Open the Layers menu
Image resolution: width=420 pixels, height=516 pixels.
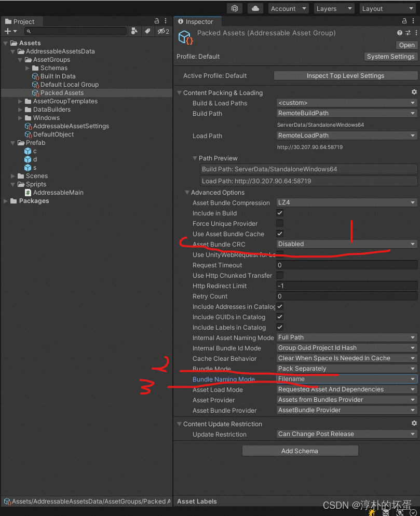coord(334,8)
